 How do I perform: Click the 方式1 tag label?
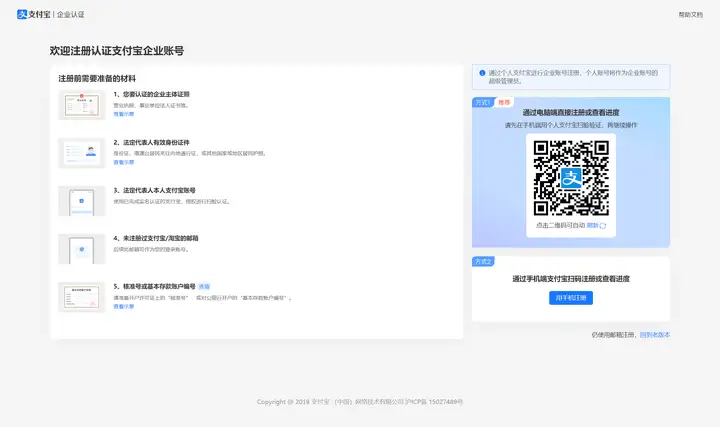point(483,102)
